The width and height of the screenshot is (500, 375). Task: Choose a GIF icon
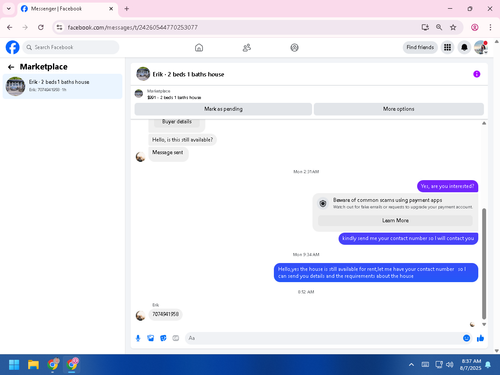pyautogui.click(x=176, y=338)
